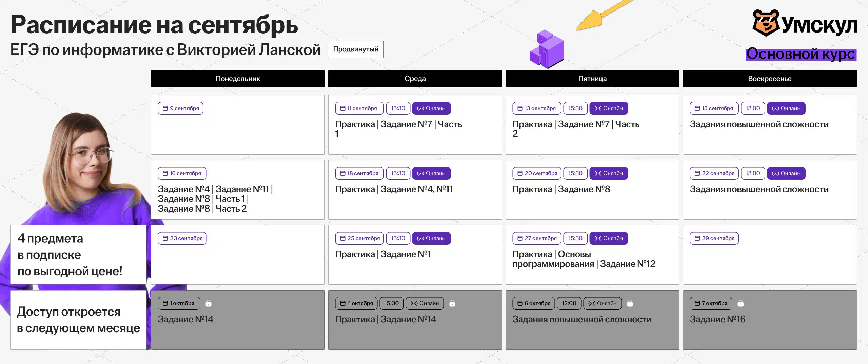The height and width of the screenshot is (364, 868).
Task: Click the lock icon on 6 октября lesson
Action: point(630,303)
